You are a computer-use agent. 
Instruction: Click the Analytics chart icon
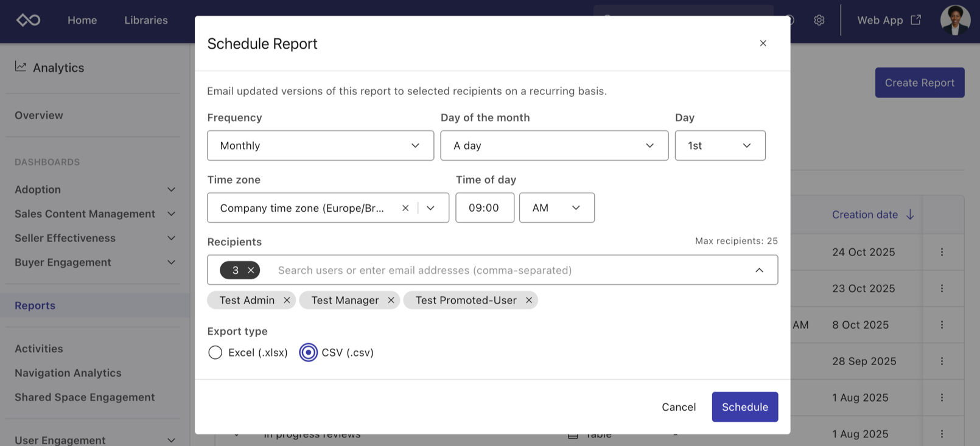[x=21, y=66]
